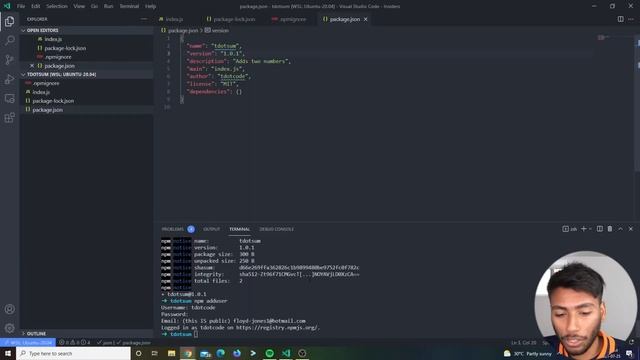Open the Selection menu
640x360 pixels.
[x=57, y=6]
